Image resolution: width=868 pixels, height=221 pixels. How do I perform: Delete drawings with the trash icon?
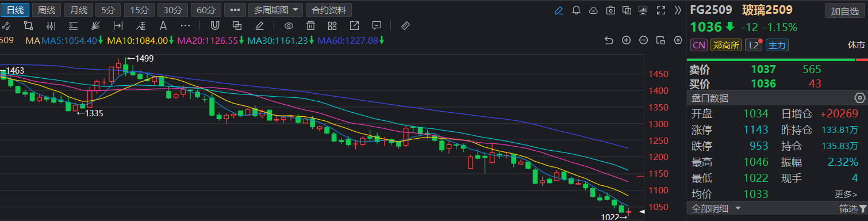point(310,25)
